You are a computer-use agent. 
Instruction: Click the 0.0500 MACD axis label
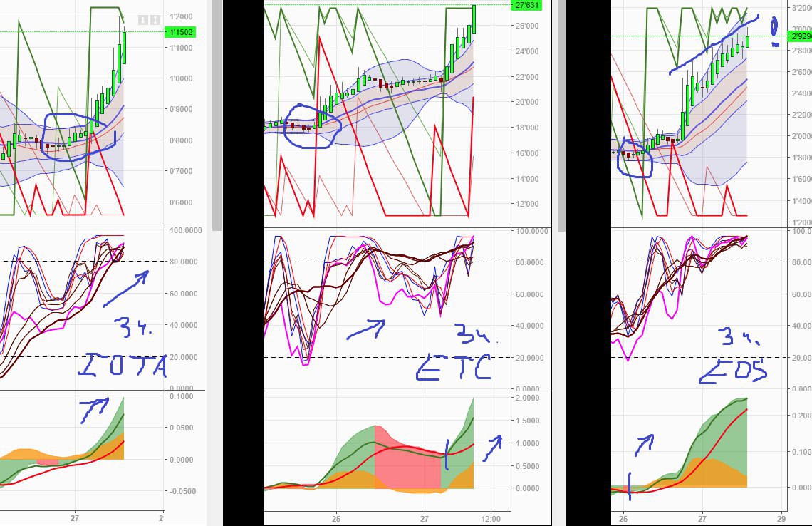click(x=181, y=428)
